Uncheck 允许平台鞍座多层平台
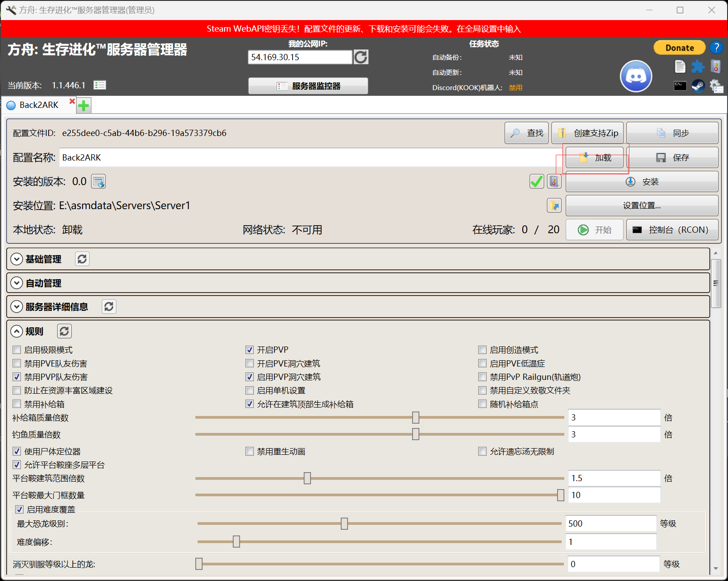Screen dimensions: 728x581 17,465
